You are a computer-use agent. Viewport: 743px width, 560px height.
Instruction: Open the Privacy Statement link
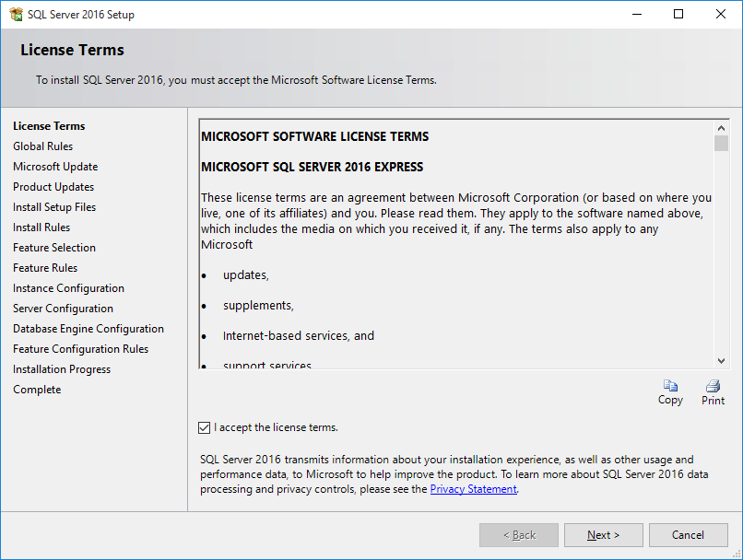click(473, 488)
